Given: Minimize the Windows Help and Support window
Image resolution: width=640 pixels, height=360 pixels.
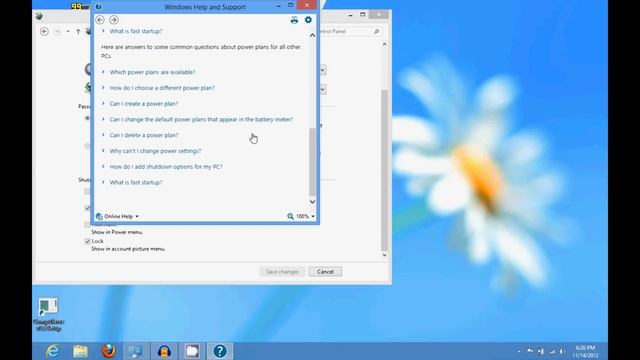Looking at the screenshot, I should point(278,6).
